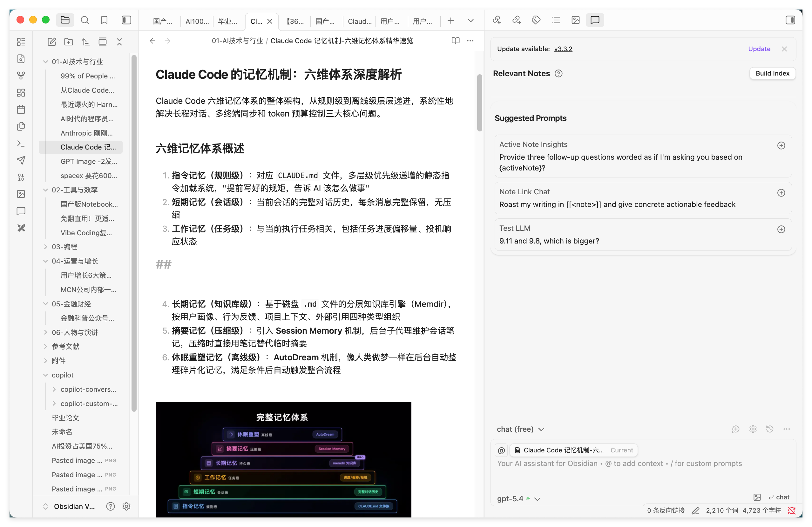
Task: Open note GPT Image -2发...
Action: [89, 161]
